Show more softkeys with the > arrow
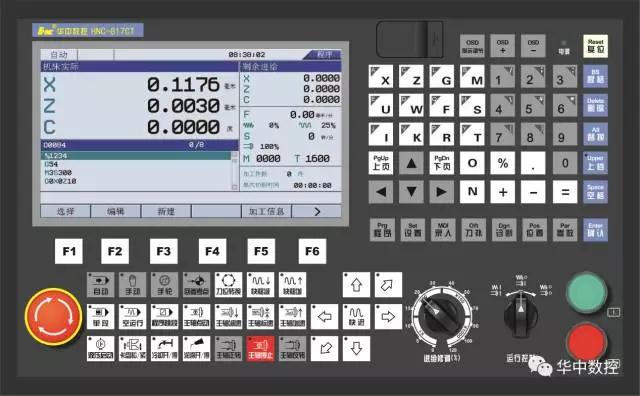This screenshot has width=640, height=396. [x=317, y=211]
